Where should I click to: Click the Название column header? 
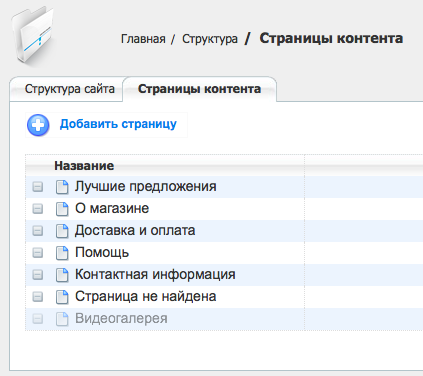[x=84, y=166]
